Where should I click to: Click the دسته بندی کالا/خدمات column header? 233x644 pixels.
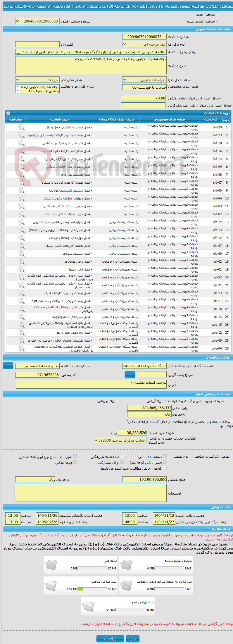click(117, 119)
